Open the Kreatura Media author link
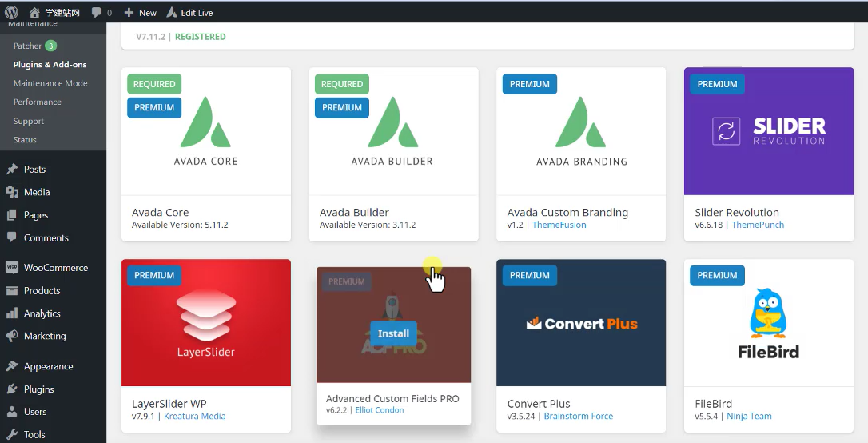 coord(194,417)
